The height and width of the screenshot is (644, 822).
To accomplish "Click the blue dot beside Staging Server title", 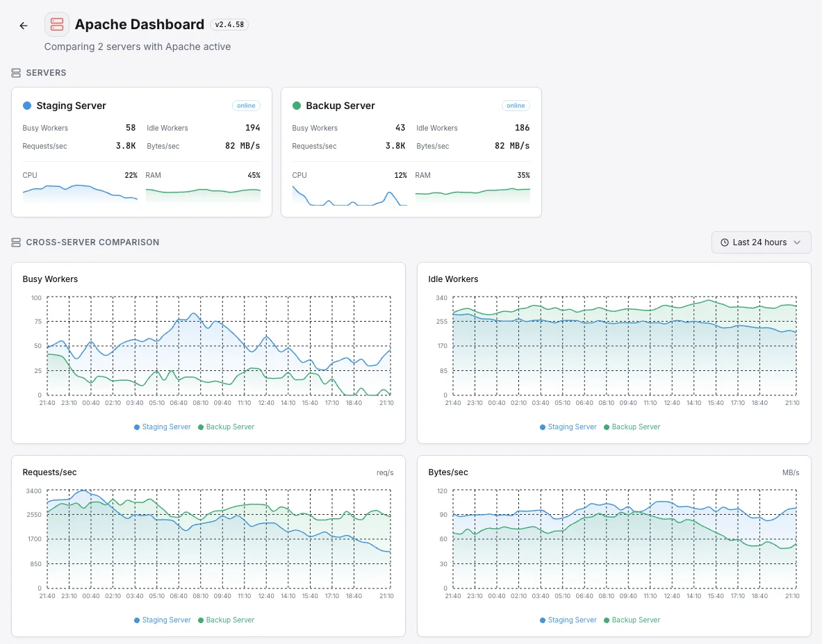I will point(27,106).
